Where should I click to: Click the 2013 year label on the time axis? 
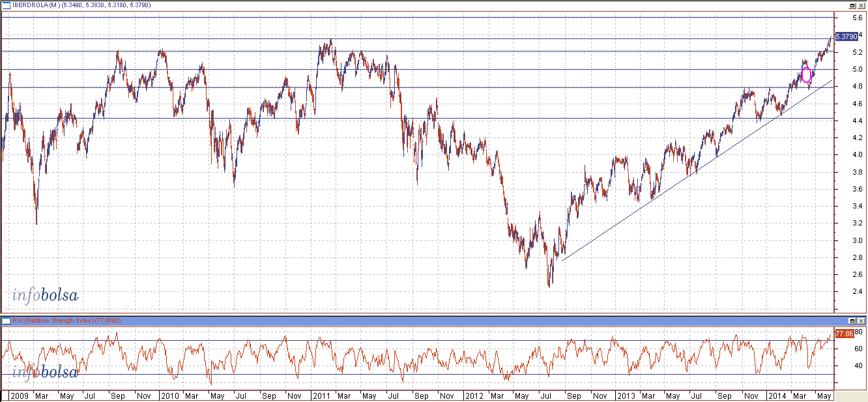pyautogui.click(x=626, y=395)
